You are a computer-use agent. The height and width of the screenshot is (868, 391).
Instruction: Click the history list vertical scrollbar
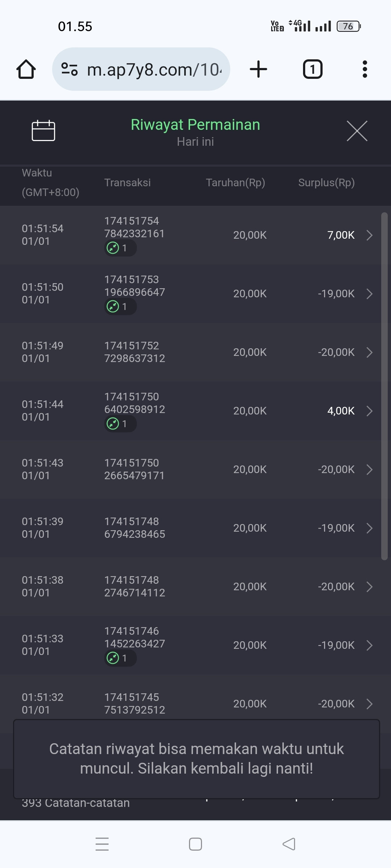click(384, 386)
